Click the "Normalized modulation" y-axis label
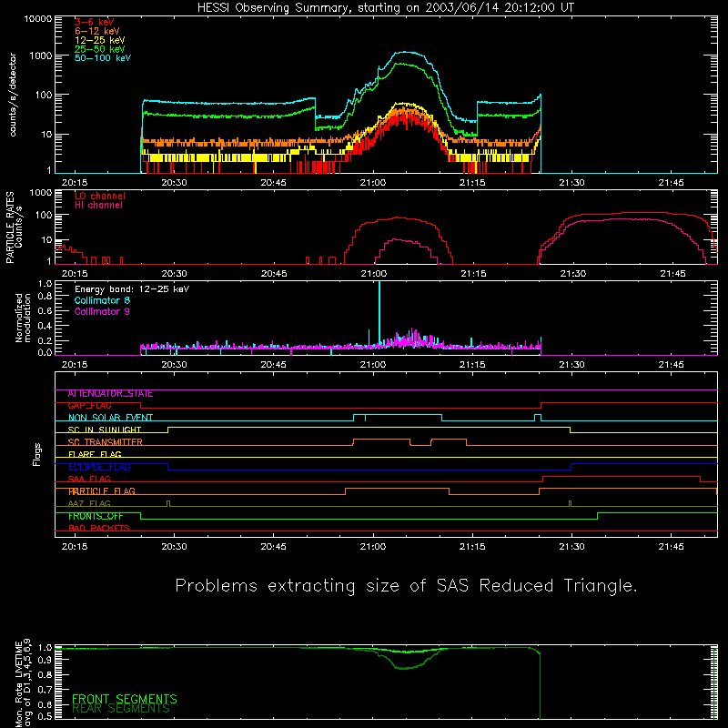The width and height of the screenshot is (728, 728). click(23, 318)
